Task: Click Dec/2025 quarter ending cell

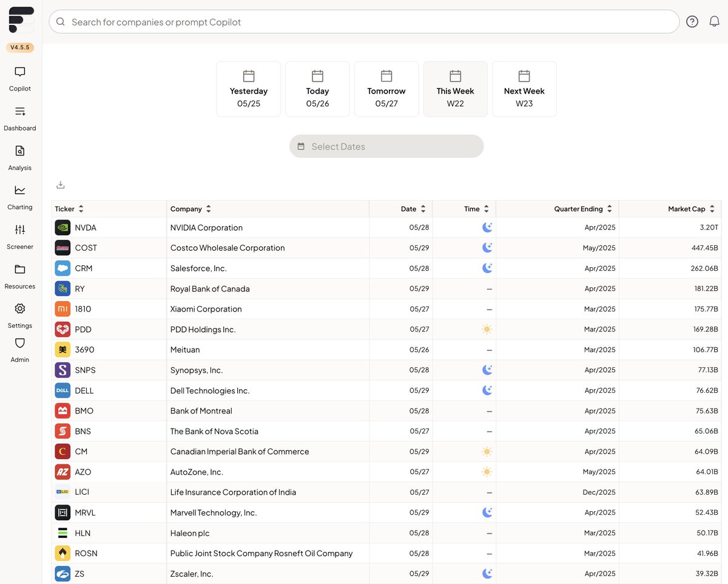Action: coord(599,492)
